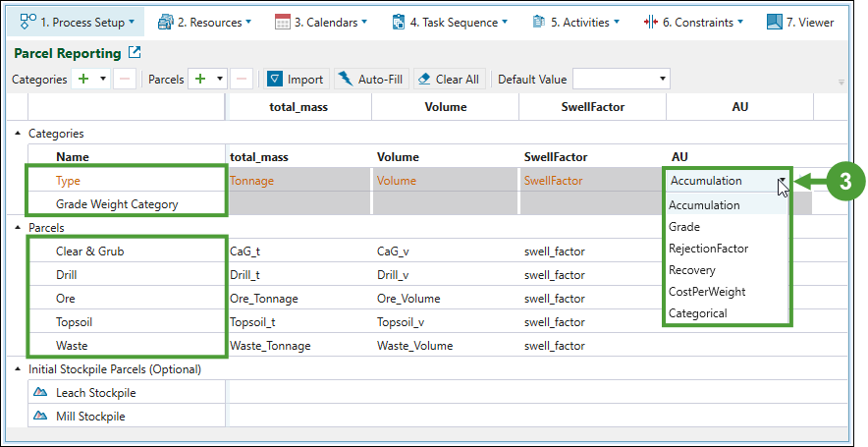Click the green plus to add category

(x=83, y=80)
